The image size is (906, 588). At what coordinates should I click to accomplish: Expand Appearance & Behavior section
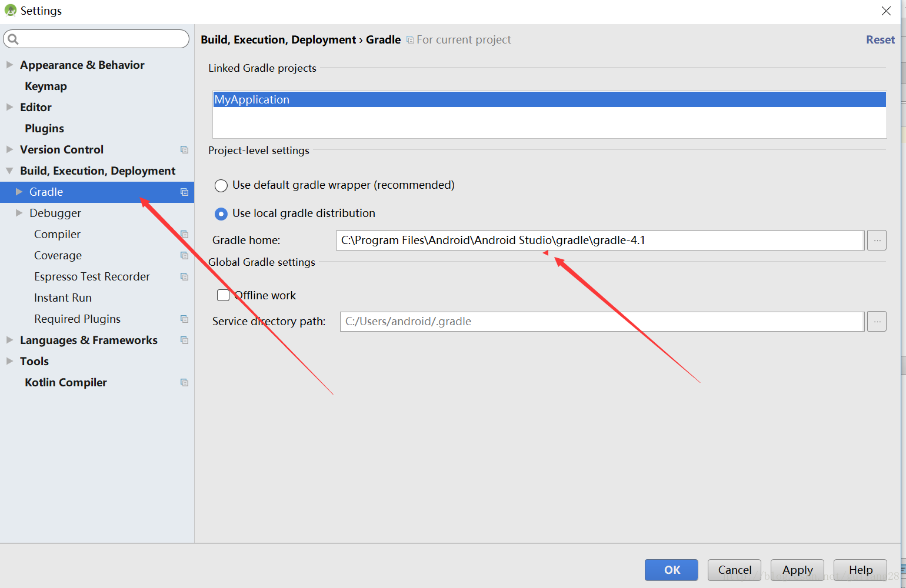pos(9,65)
